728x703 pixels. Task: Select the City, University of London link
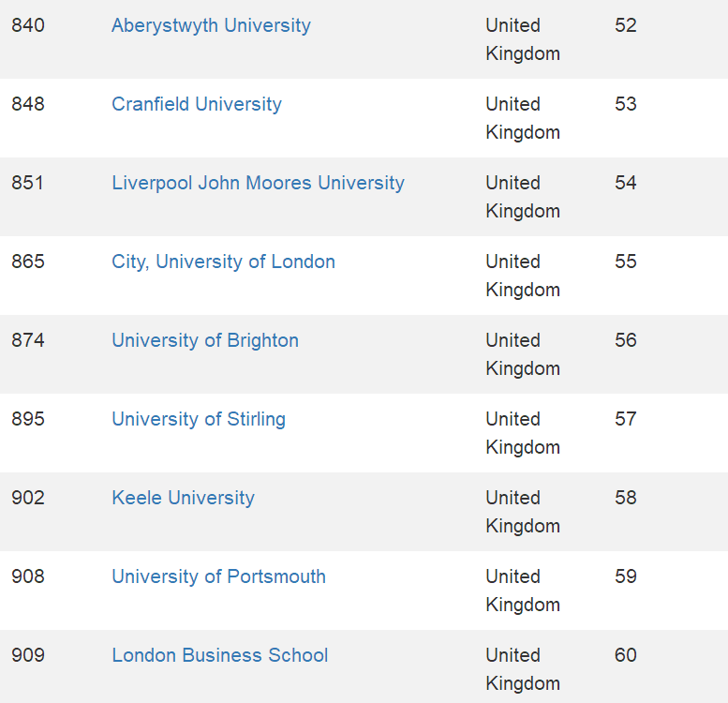click(223, 262)
